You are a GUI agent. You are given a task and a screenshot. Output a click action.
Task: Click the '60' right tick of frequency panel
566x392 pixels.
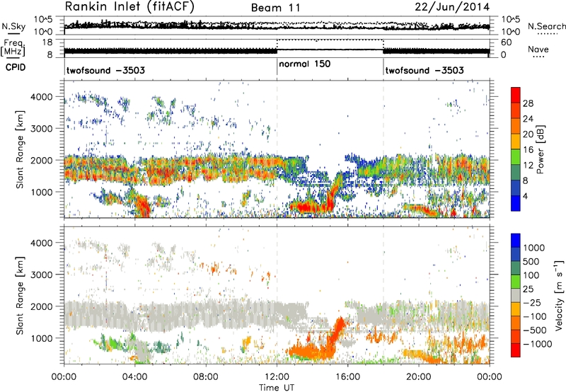(507, 42)
